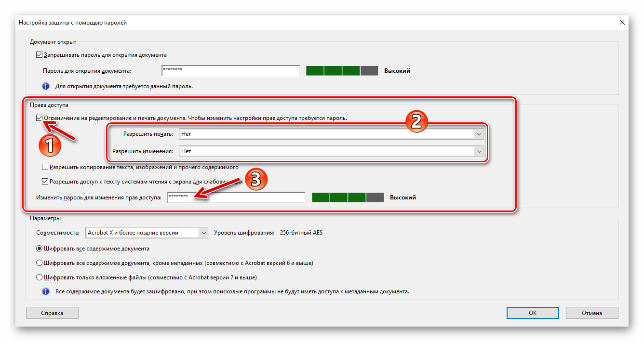The image size is (644, 342).
Task: Click permissions password strength meter bar
Action: (x=348, y=197)
